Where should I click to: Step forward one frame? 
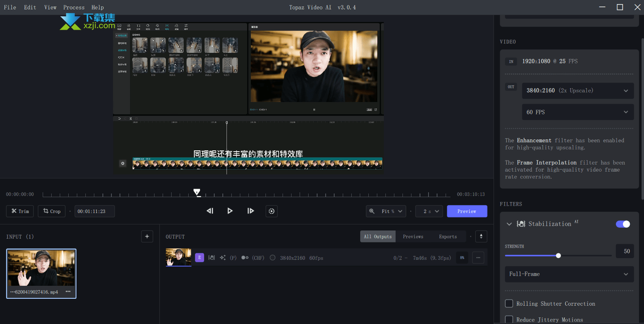[250, 211]
